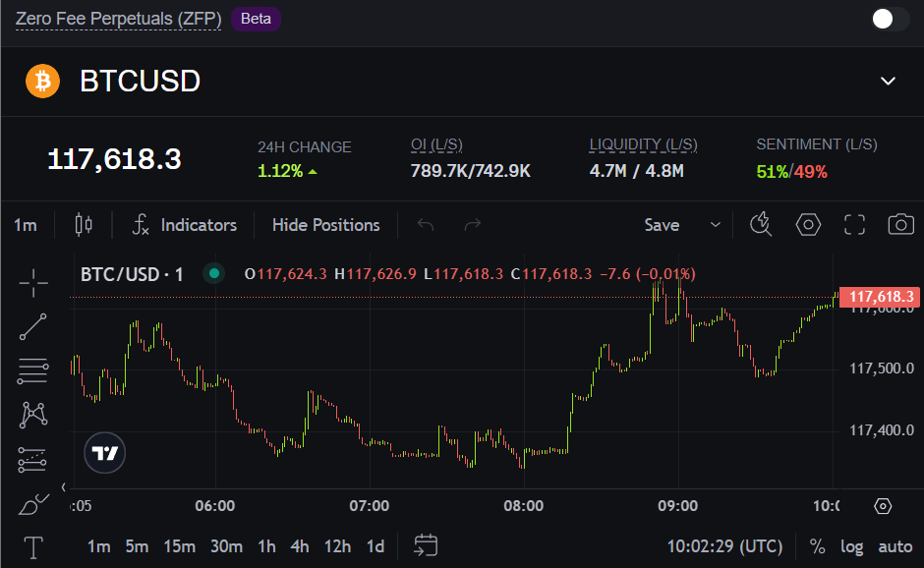Switch timeframe to 1h

click(x=267, y=546)
